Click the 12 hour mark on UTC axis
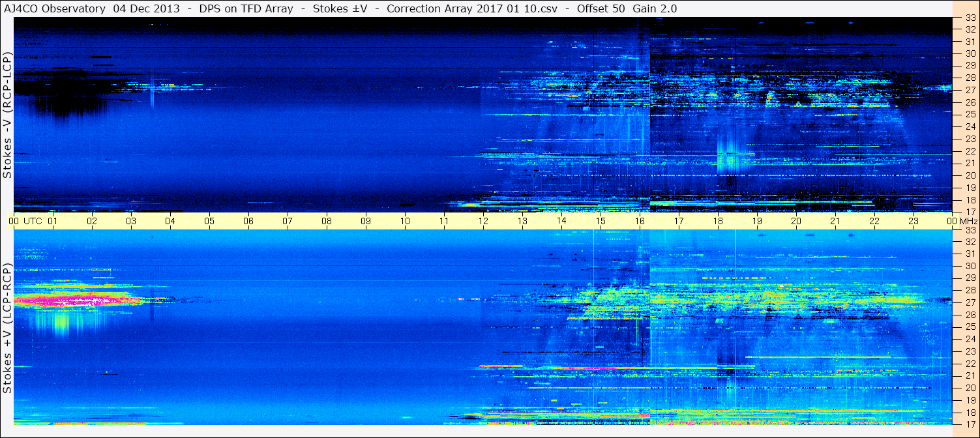The width and height of the screenshot is (980, 438). [x=483, y=221]
